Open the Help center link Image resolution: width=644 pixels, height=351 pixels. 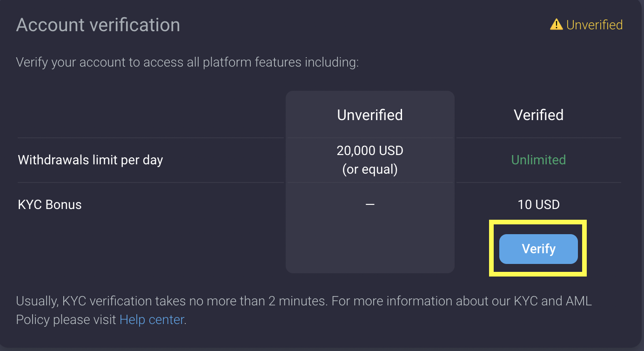(152, 320)
